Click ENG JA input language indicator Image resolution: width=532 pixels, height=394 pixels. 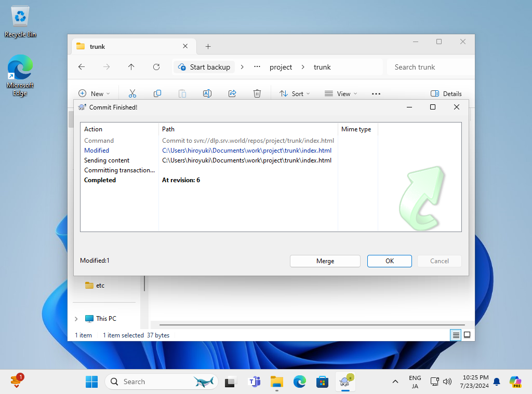415,382
